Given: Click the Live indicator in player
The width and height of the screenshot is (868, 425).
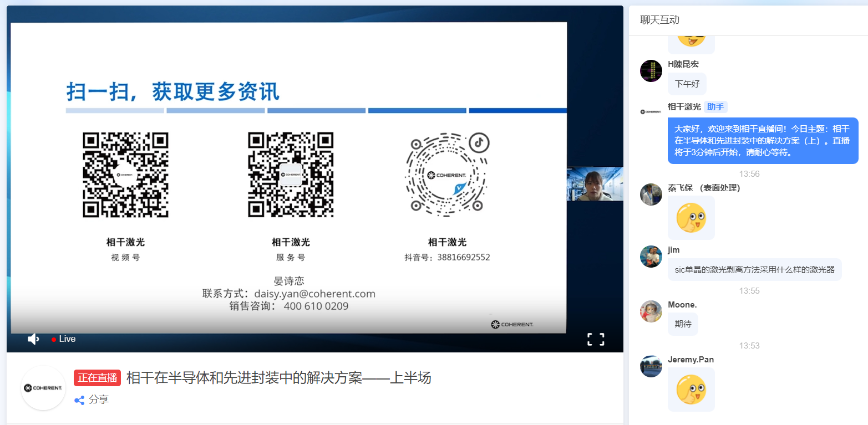Looking at the screenshot, I should tap(64, 339).
